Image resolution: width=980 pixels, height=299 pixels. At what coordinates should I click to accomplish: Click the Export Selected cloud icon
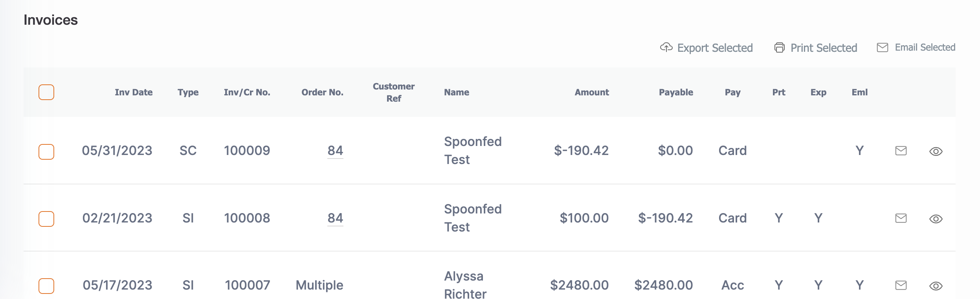(x=666, y=47)
